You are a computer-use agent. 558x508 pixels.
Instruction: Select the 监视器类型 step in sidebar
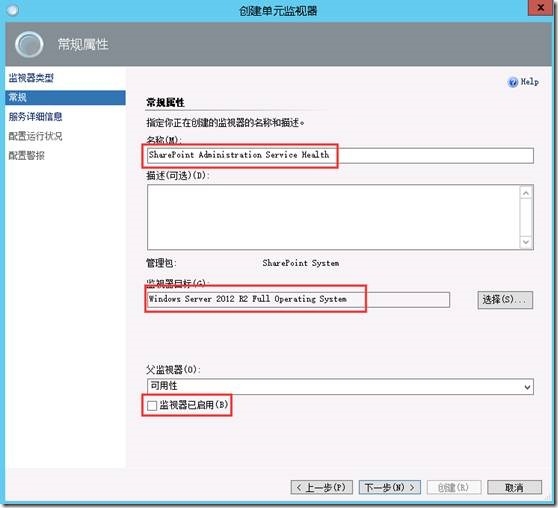click(x=31, y=78)
